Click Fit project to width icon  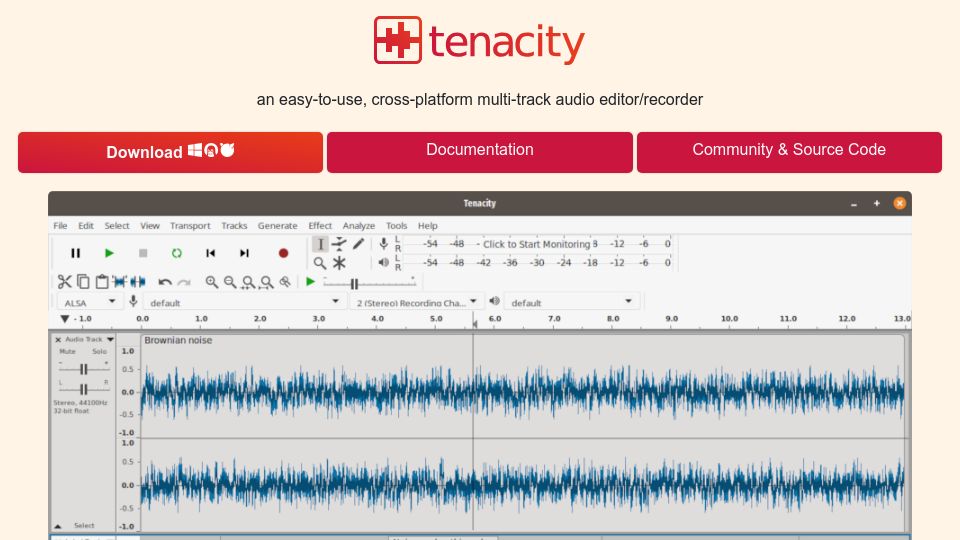[266, 282]
